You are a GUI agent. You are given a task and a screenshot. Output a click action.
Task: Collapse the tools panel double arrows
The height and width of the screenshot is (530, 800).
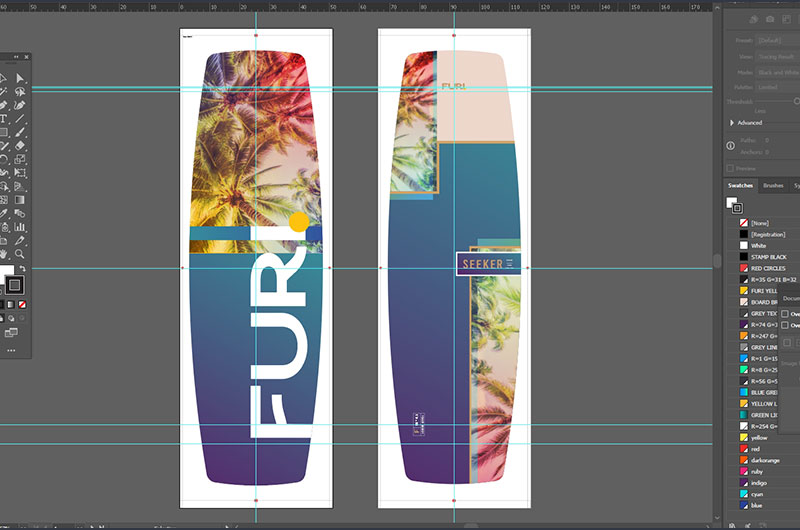click(x=16, y=57)
